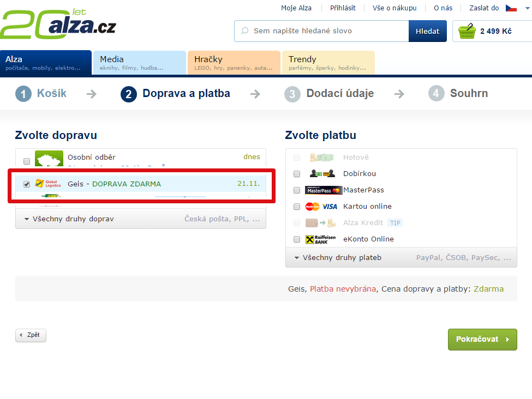Image resolution: width=532 pixels, height=399 pixels.
Task: Click the MasterPass logo
Action: [x=323, y=190]
